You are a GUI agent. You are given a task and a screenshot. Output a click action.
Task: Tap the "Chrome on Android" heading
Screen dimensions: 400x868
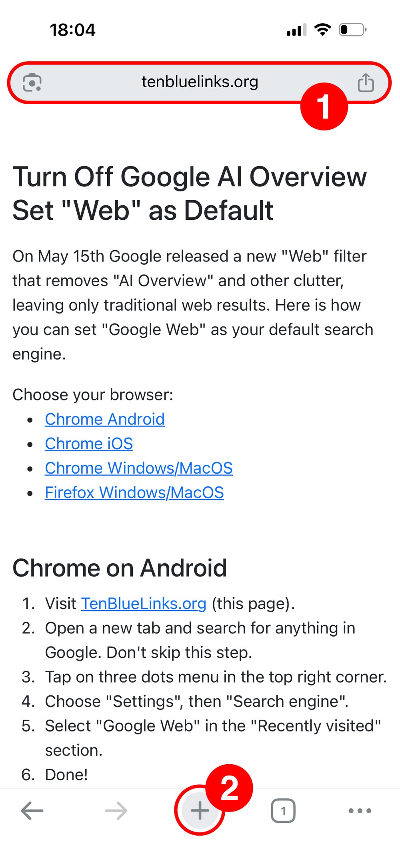pyautogui.click(x=120, y=568)
